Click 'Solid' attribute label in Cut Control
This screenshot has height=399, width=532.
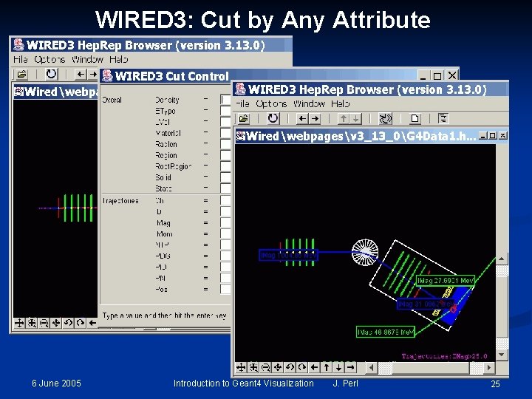(x=163, y=177)
